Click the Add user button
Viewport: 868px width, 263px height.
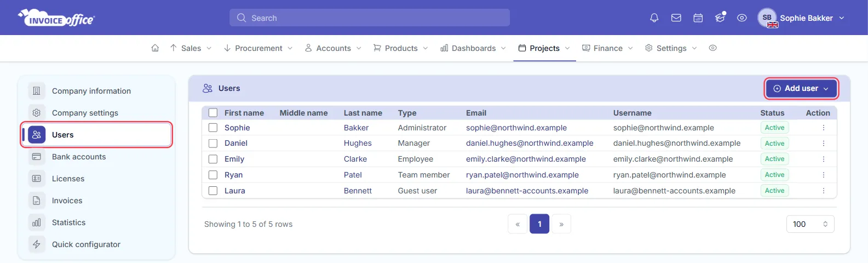801,88
